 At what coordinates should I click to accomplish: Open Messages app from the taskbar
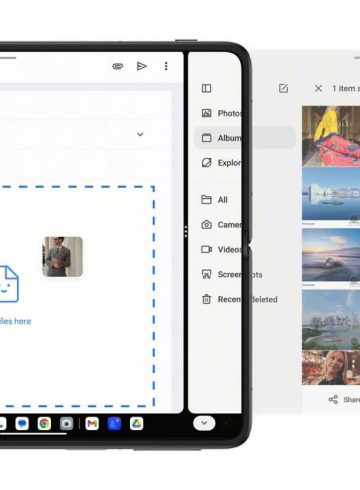22,424
